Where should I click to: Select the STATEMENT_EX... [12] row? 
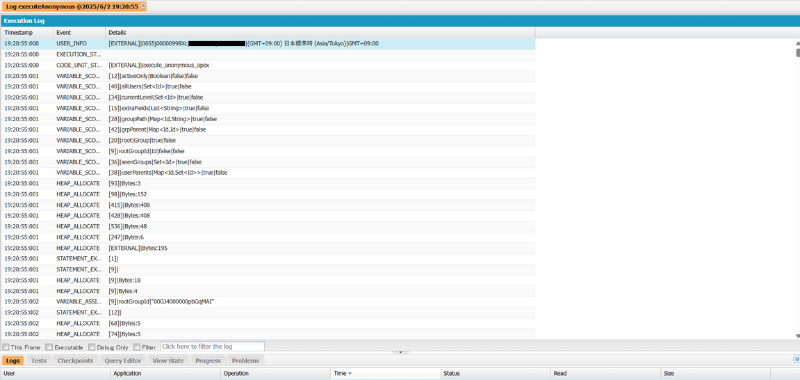click(x=268, y=312)
